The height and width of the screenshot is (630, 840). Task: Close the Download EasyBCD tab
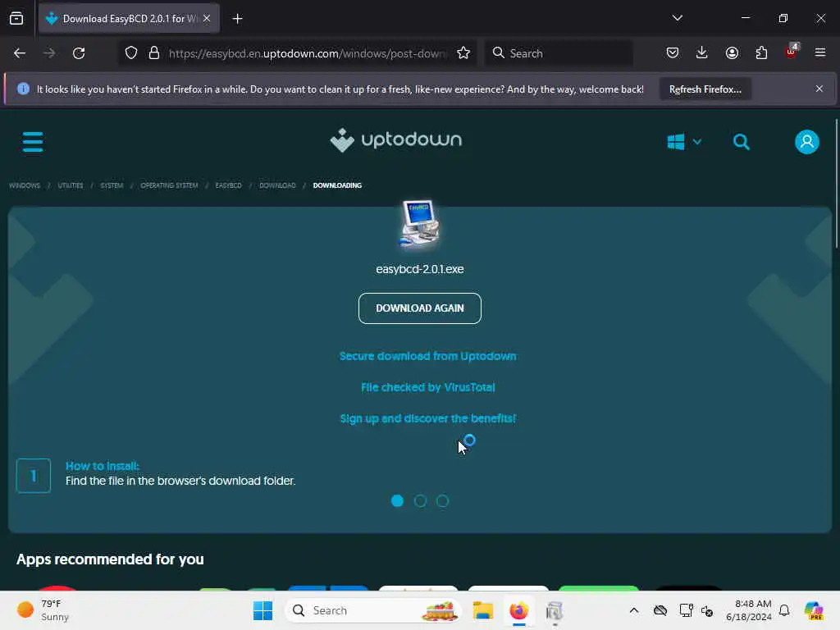[207, 18]
